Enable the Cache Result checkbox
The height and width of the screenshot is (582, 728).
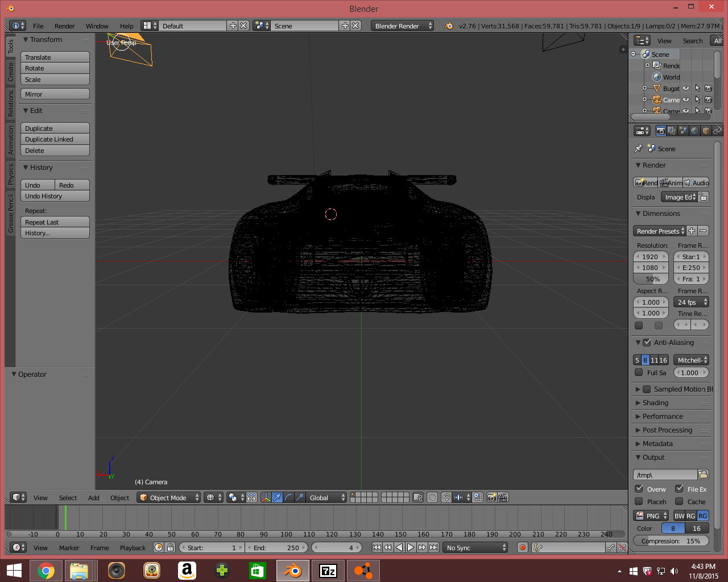[x=679, y=501]
